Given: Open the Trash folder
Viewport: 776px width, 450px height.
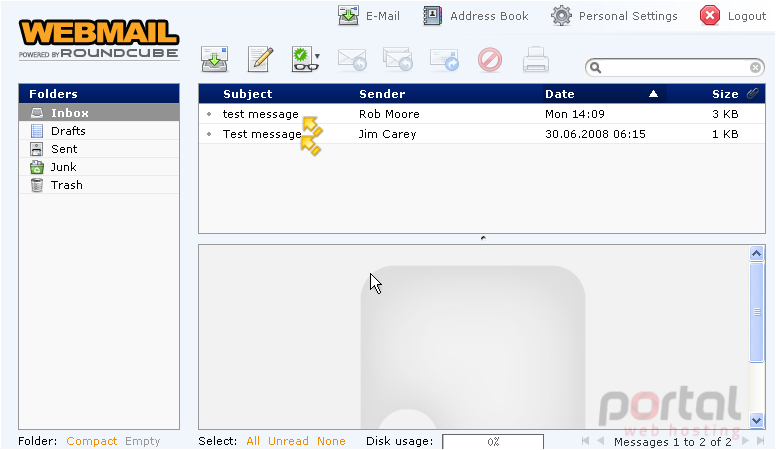Looking at the screenshot, I should (99, 185).
